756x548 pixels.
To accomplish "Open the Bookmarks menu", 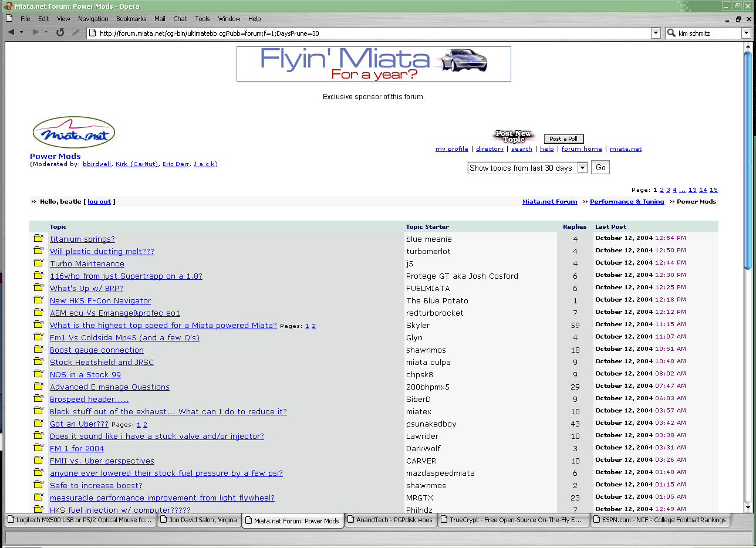I will pos(131,19).
